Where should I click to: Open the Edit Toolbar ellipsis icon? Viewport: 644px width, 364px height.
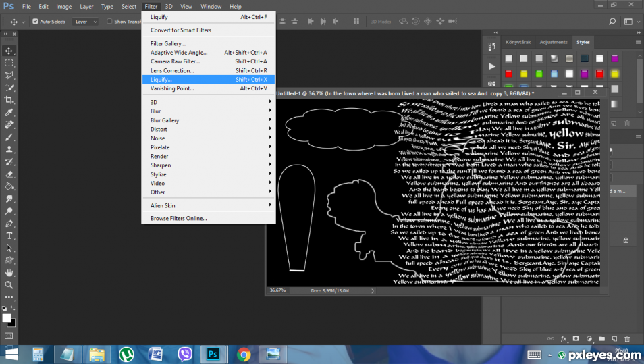point(9,297)
